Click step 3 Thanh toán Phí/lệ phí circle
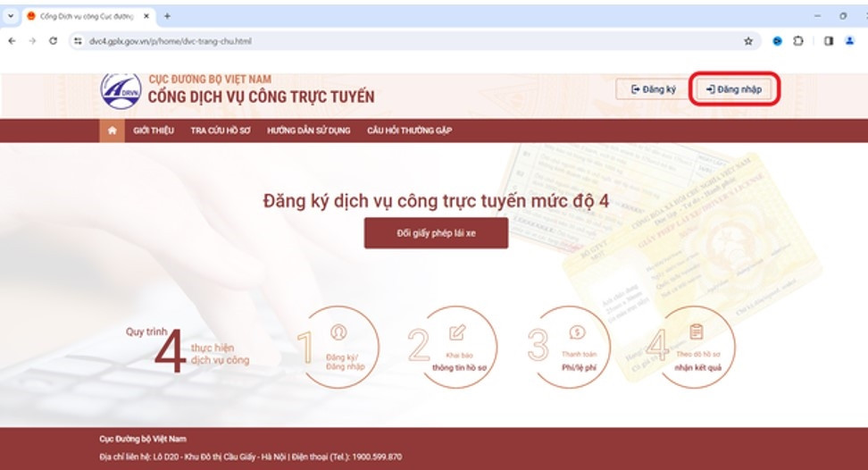The width and height of the screenshot is (868, 470). pyautogui.click(x=576, y=347)
